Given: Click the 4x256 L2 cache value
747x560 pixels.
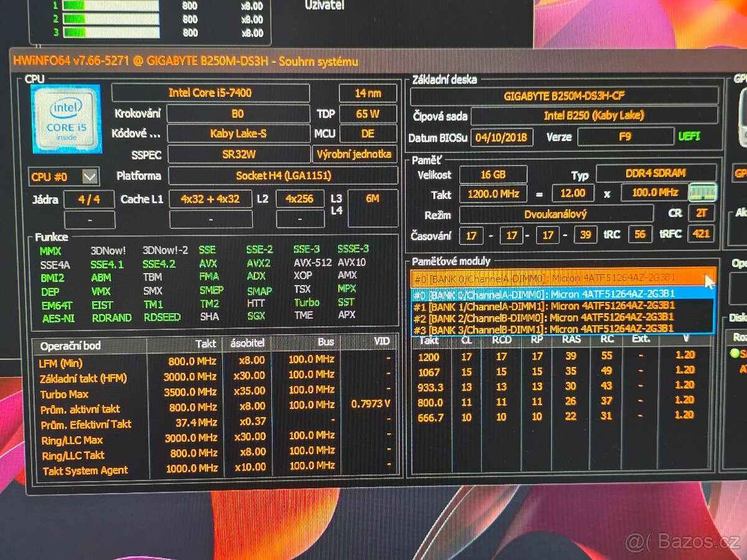Looking at the screenshot, I should click(299, 200).
